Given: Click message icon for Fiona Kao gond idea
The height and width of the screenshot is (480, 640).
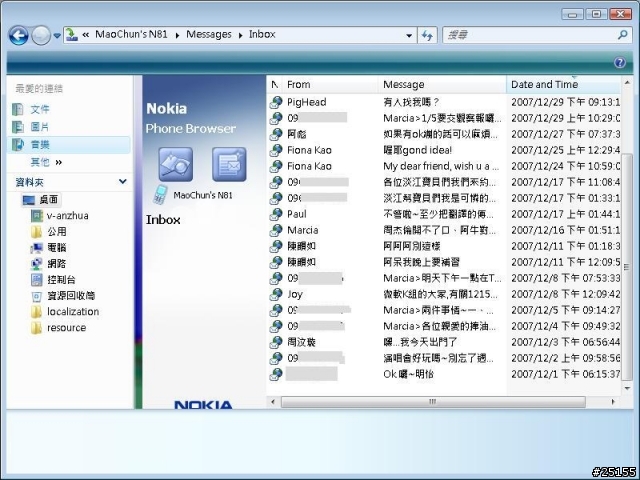Looking at the screenshot, I should [276, 150].
